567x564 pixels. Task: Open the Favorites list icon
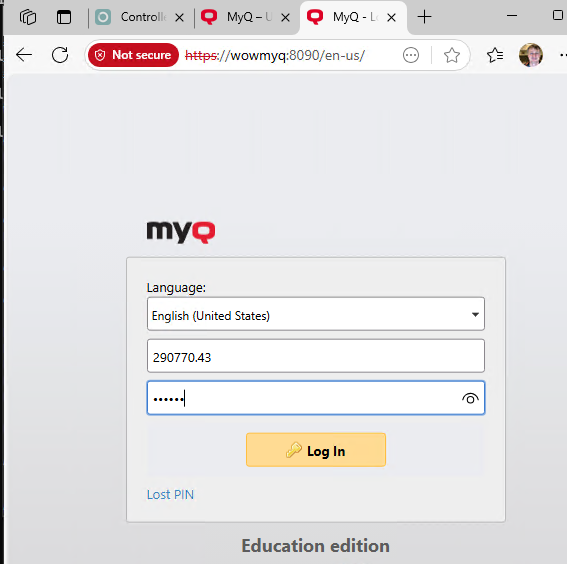coord(495,55)
